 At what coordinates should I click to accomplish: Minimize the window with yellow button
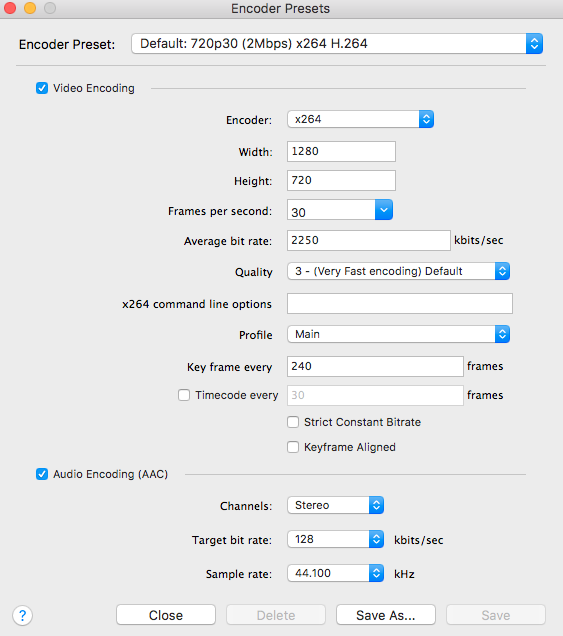click(x=30, y=8)
